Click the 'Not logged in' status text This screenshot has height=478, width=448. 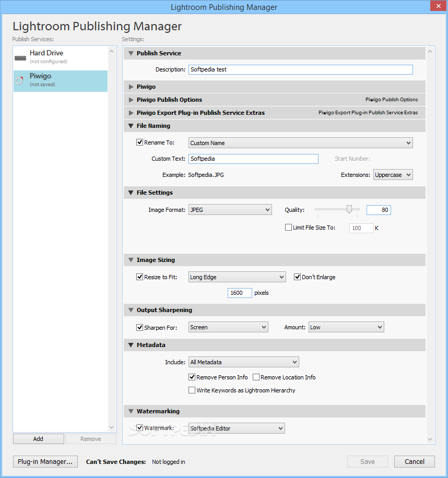168,462
